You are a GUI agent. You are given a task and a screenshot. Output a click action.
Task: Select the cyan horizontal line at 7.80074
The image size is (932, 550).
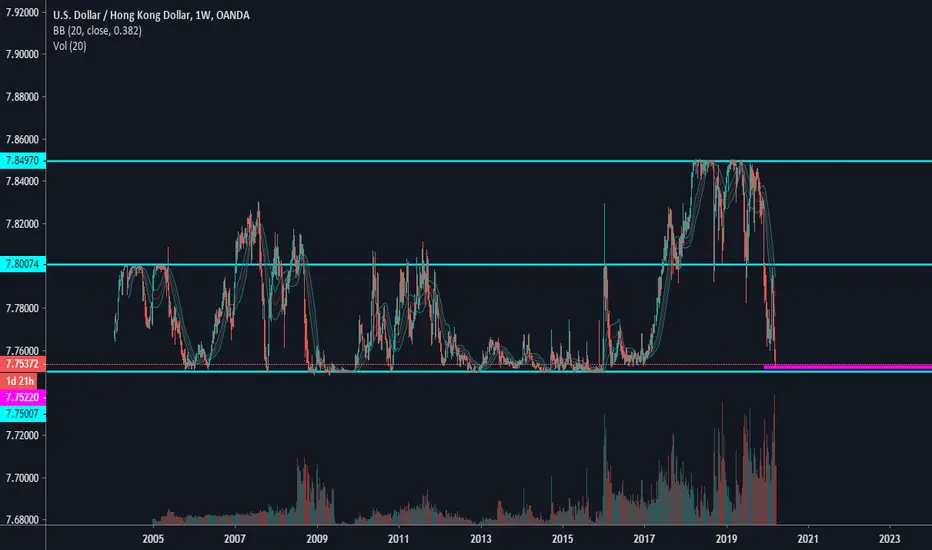489,265
